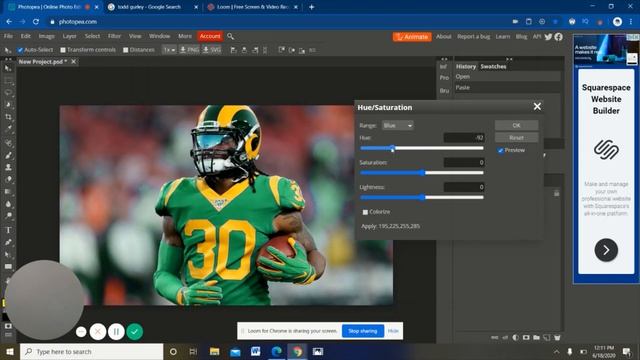Select the Eyedropper tool

point(8,129)
